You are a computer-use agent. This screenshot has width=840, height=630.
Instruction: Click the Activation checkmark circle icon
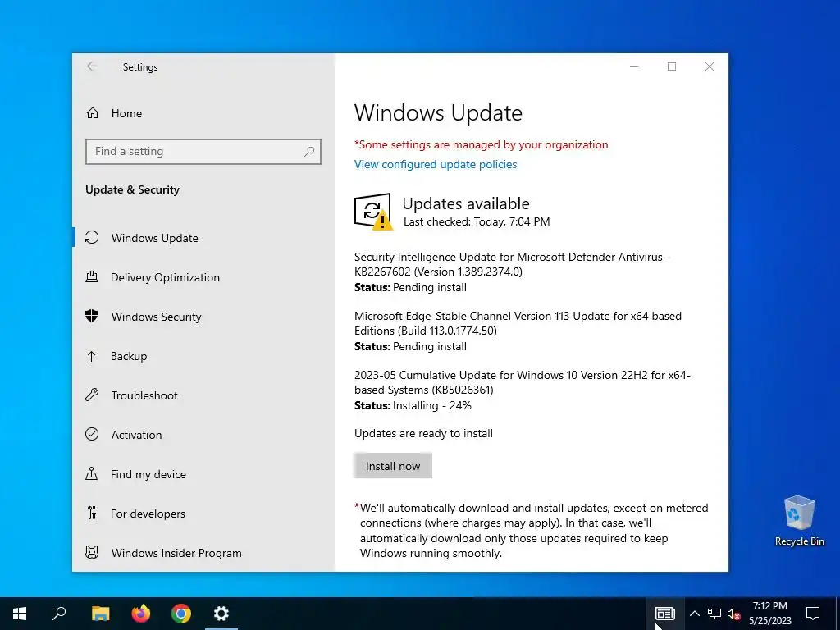(92, 435)
